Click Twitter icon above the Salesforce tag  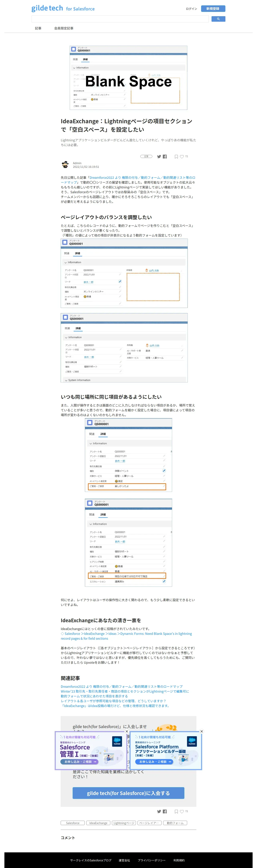point(159,811)
